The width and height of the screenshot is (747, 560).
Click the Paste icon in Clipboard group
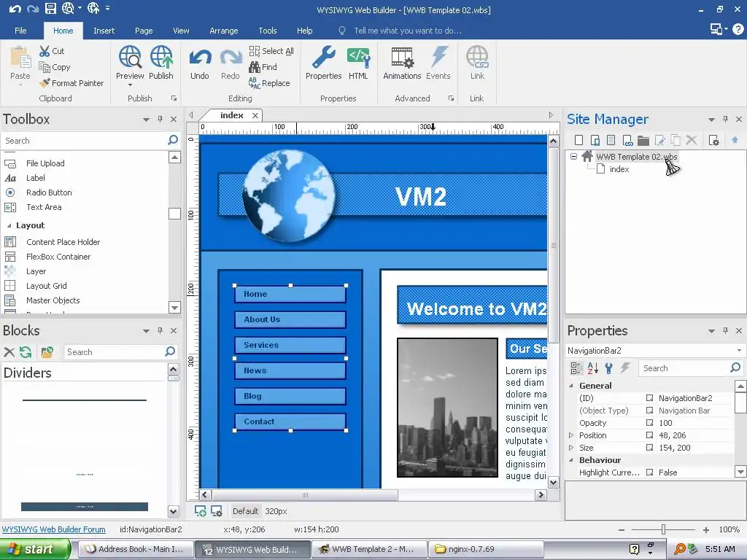tap(20, 58)
